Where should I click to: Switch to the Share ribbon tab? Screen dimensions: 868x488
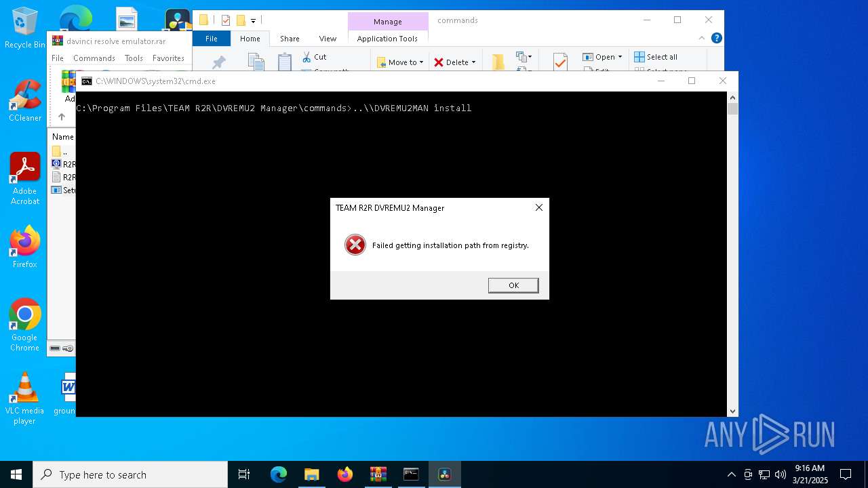(290, 39)
